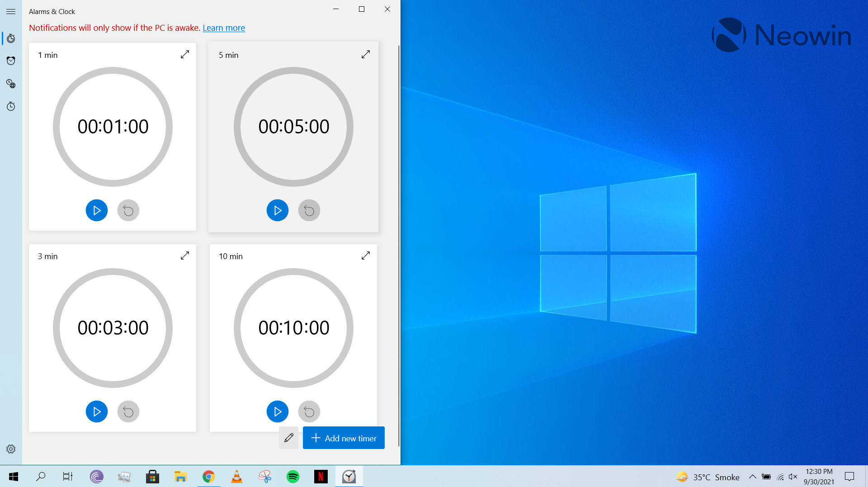Switch to the Timer section in sidebar

(x=11, y=38)
